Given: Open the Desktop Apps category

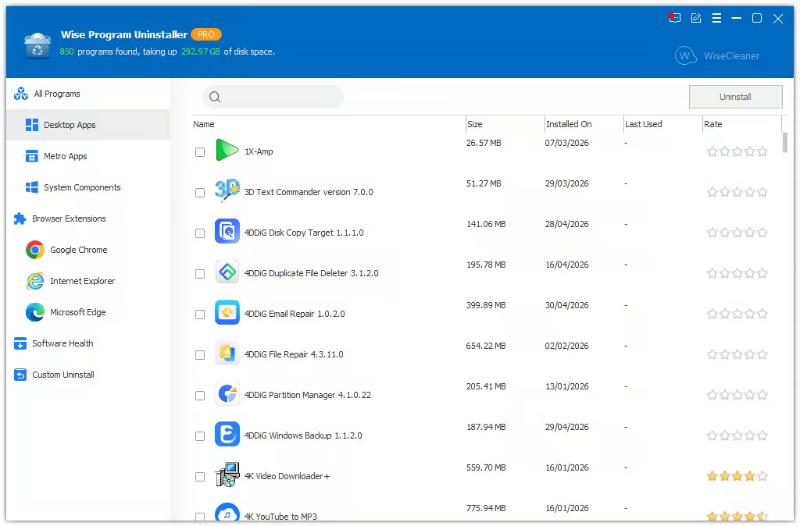Looking at the screenshot, I should coord(88,125).
